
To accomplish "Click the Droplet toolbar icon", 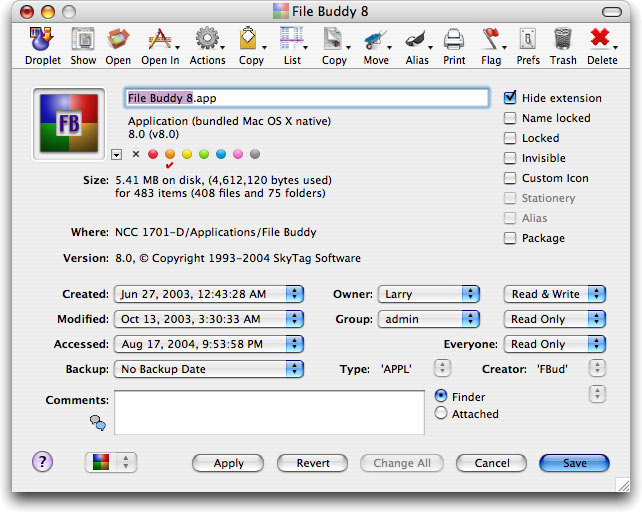I will click(x=43, y=39).
